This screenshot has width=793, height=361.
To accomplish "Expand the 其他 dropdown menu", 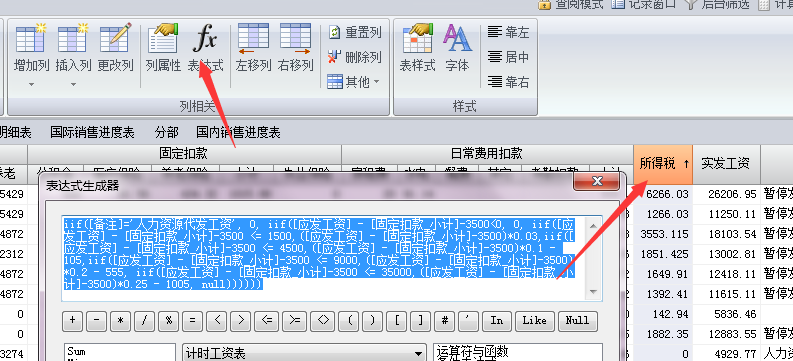I will [x=353, y=81].
